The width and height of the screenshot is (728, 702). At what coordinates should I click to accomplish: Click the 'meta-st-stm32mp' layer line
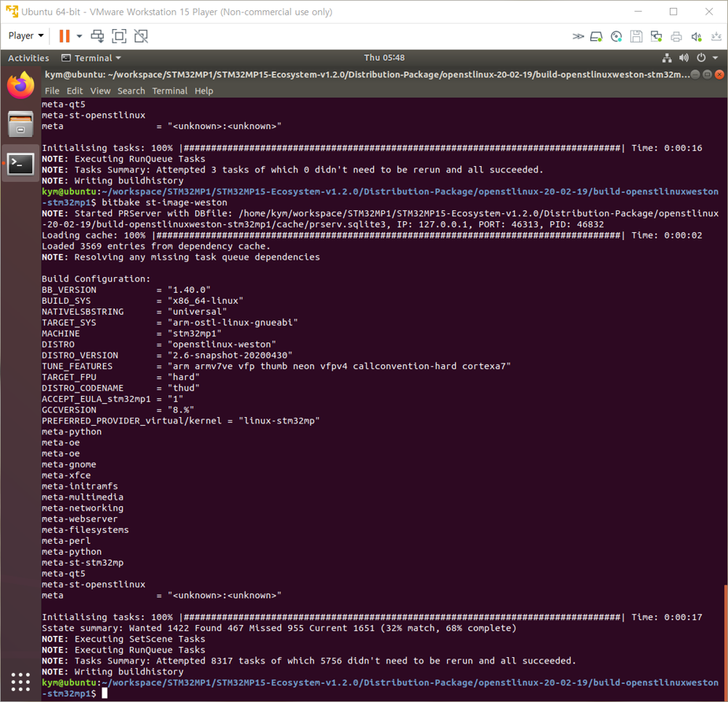coord(83,563)
